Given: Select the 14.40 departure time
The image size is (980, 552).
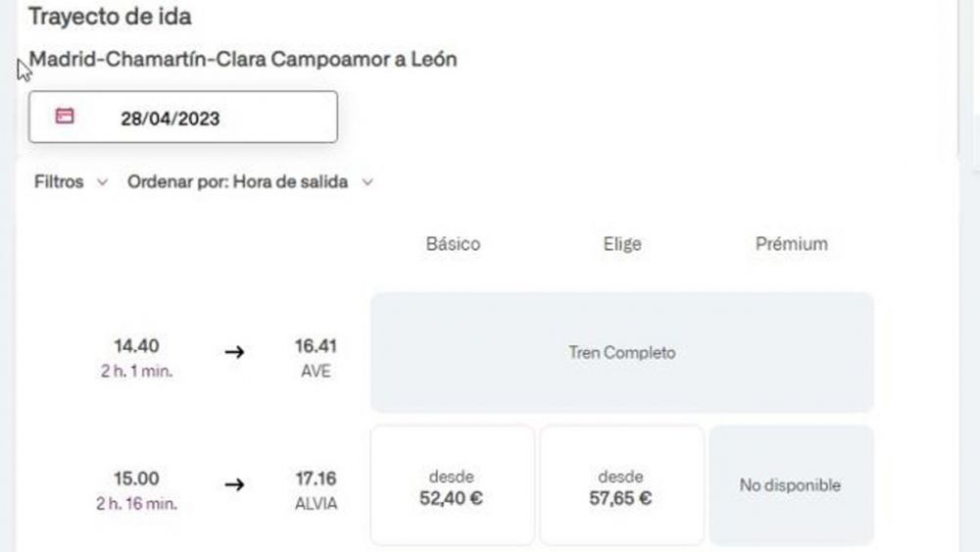Looking at the screenshot, I should pos(136,346).
